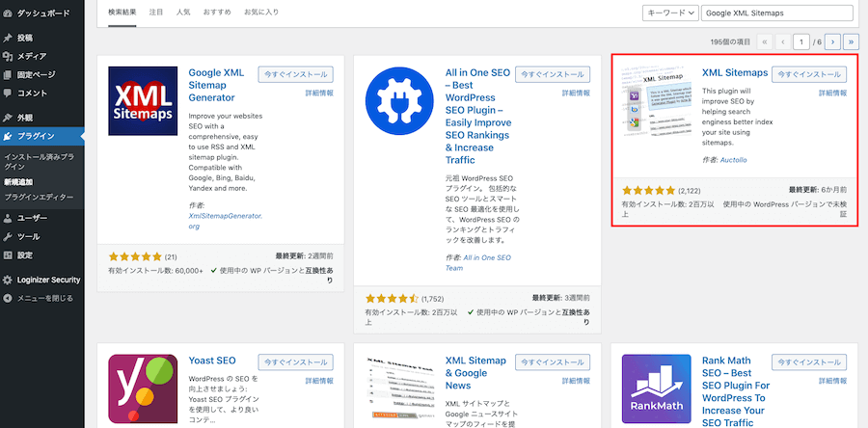The height and width of the screenshot is (428, 868).
Task: Install XML Sitemaps plugin now
Action: [809, 74]
